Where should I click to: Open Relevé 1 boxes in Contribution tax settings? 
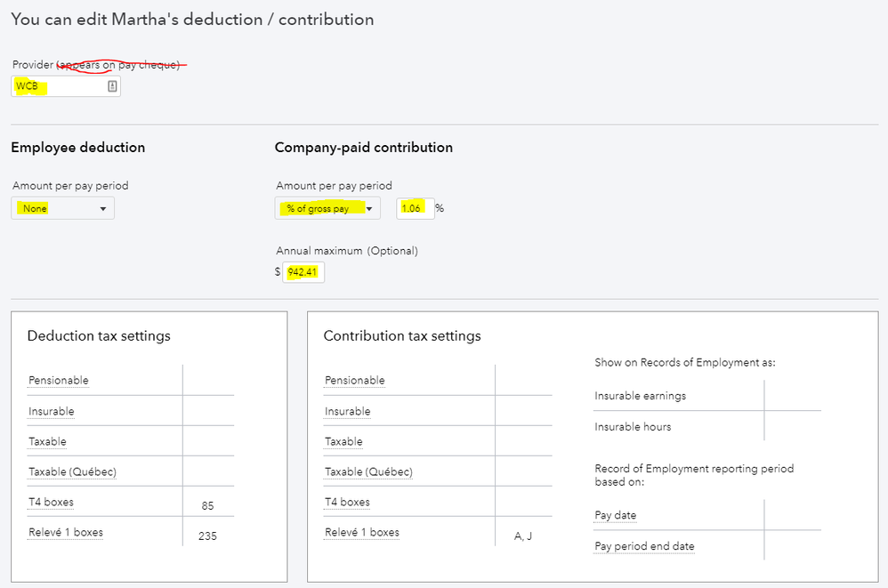[362, 533]
